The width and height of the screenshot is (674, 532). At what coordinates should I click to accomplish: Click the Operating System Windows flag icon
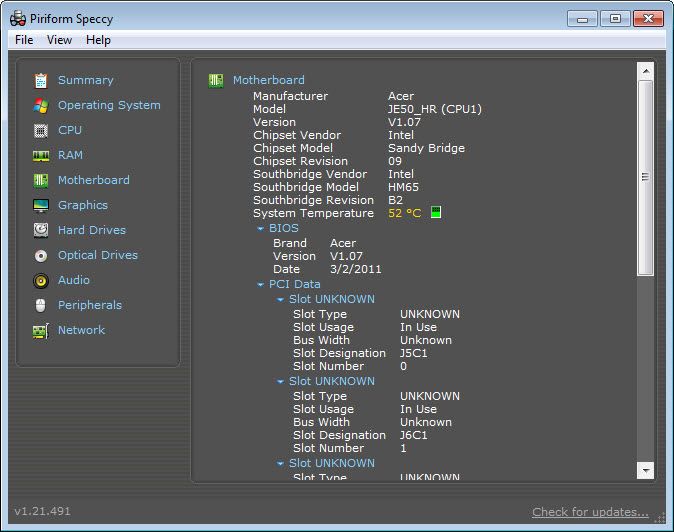pyautogui.click(x=41, y=106)
